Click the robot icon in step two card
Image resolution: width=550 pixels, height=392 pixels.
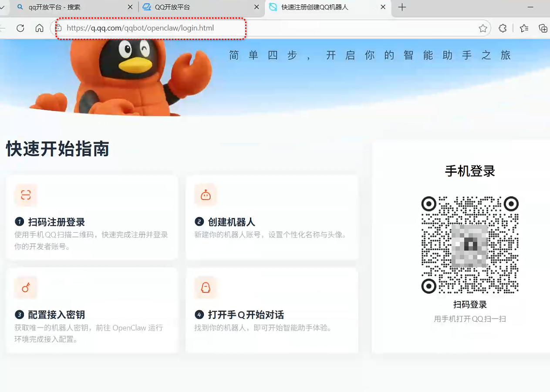pos(206,195)
